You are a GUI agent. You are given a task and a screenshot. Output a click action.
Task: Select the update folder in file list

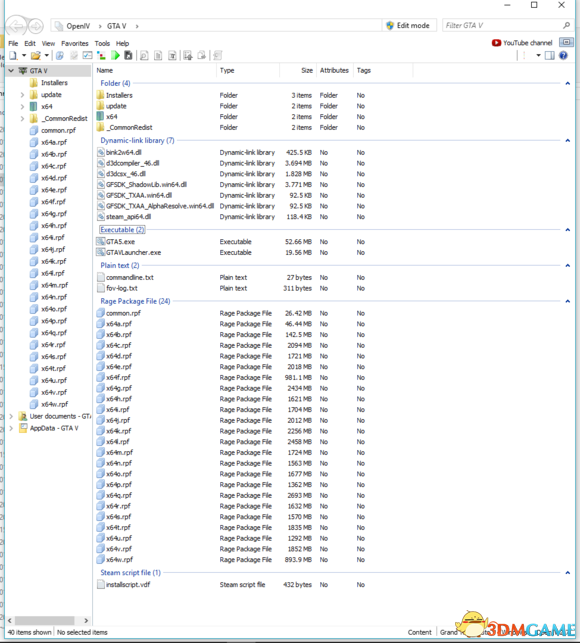pos(116,106)
